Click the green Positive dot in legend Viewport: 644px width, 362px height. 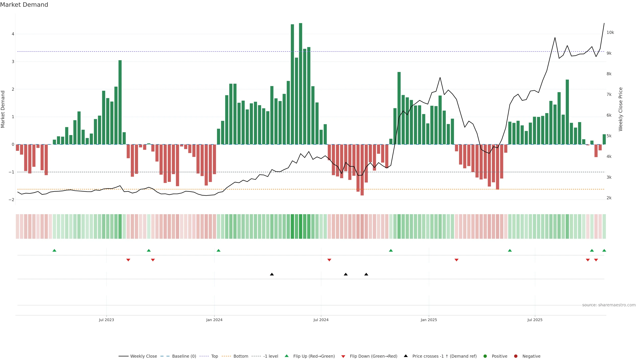[x=485, y=356]
